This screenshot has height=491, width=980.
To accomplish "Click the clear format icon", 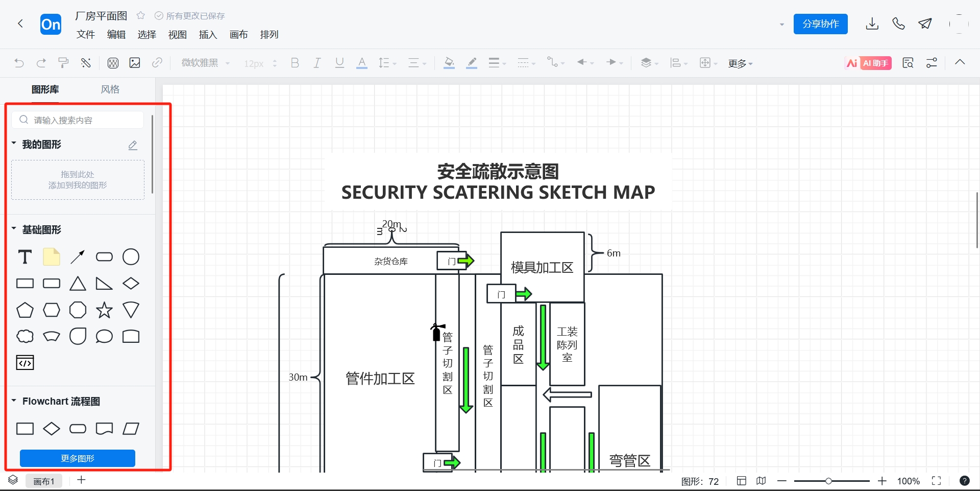I will [86, 63].
